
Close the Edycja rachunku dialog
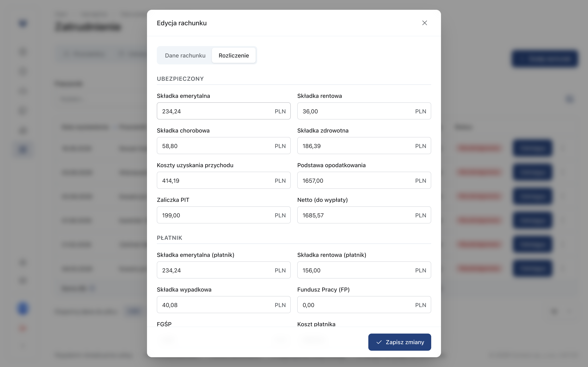(425, 23)
